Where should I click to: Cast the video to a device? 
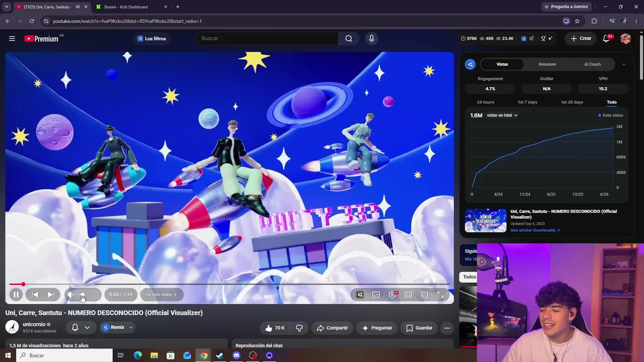[424, 295]
